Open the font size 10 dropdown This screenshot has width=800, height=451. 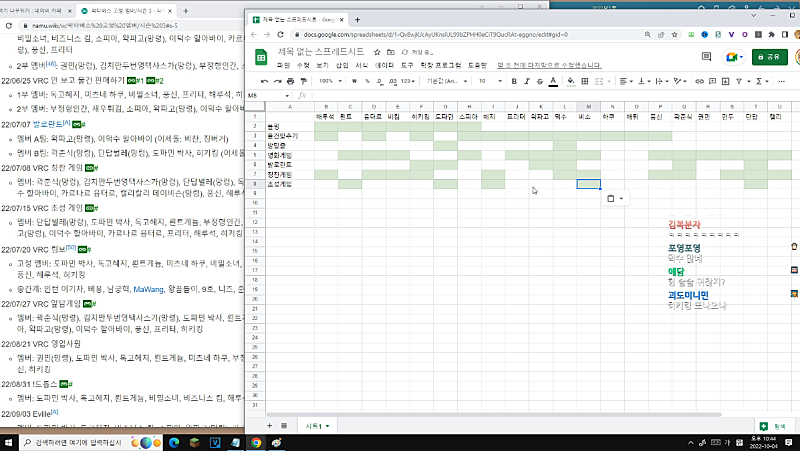[490, 81]
